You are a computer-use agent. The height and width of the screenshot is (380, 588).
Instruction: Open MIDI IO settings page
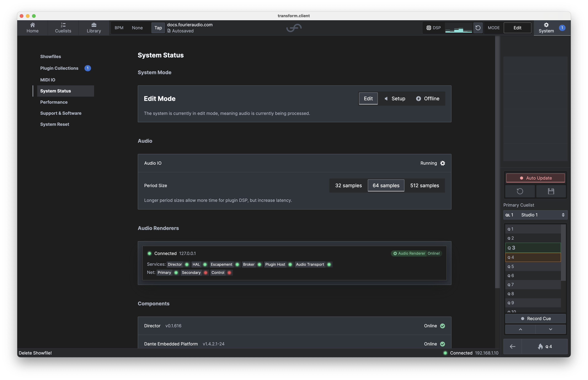click(48, 80)
